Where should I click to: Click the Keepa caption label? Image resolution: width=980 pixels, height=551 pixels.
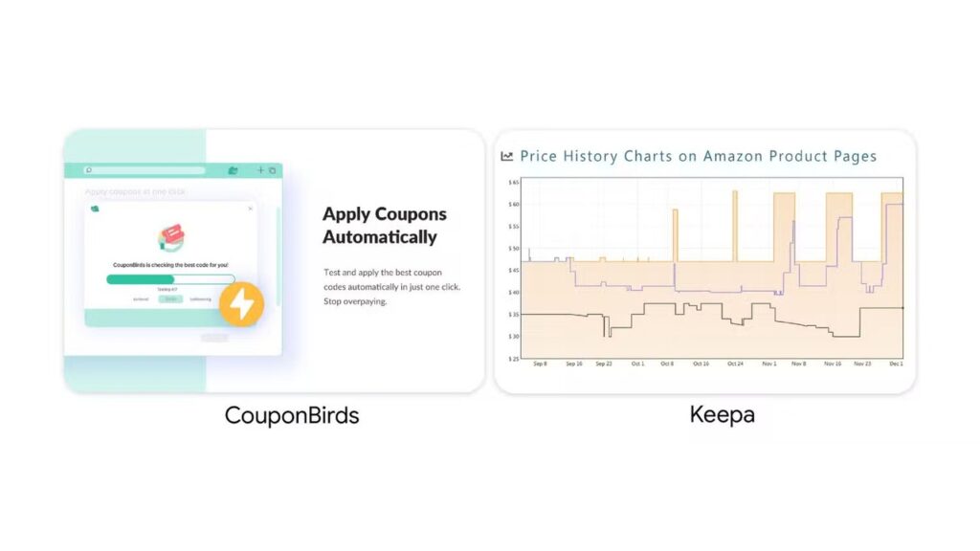(x=723, y=415)
